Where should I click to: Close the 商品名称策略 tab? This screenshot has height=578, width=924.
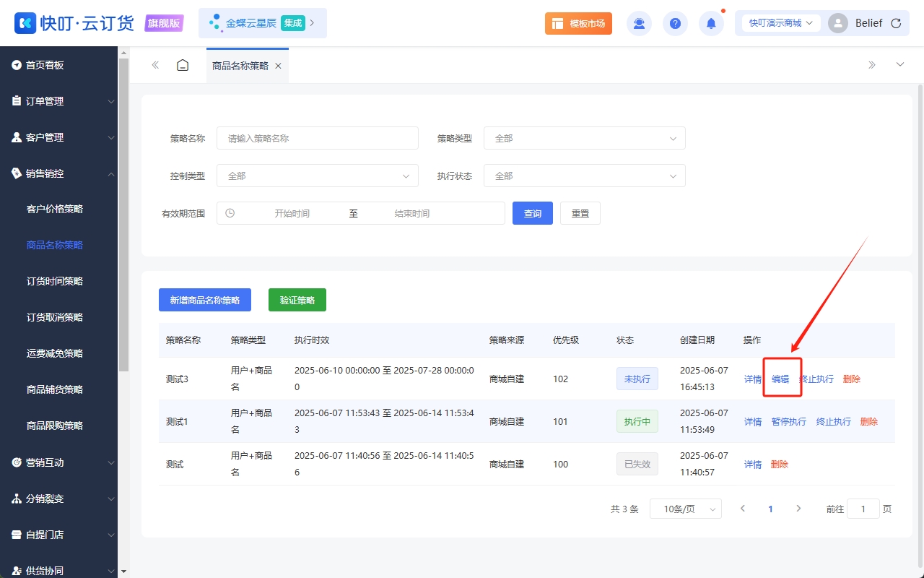pos(278,66)
